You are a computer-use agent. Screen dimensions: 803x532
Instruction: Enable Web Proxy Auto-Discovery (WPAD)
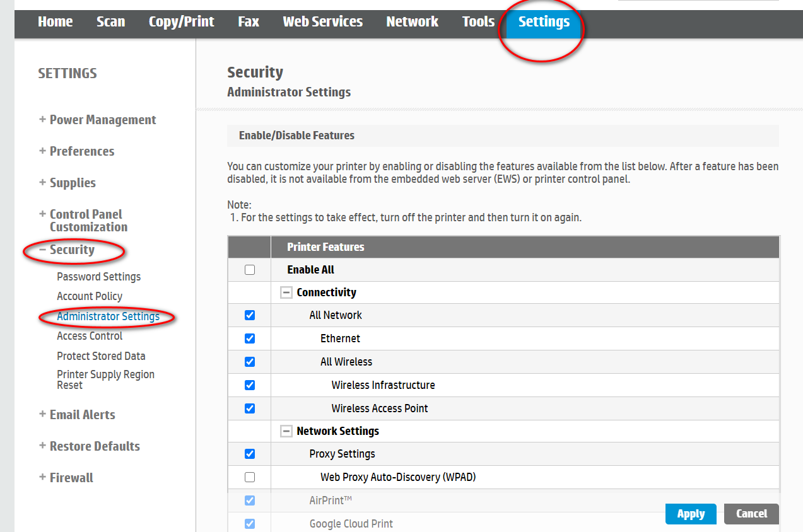point(250,477)
